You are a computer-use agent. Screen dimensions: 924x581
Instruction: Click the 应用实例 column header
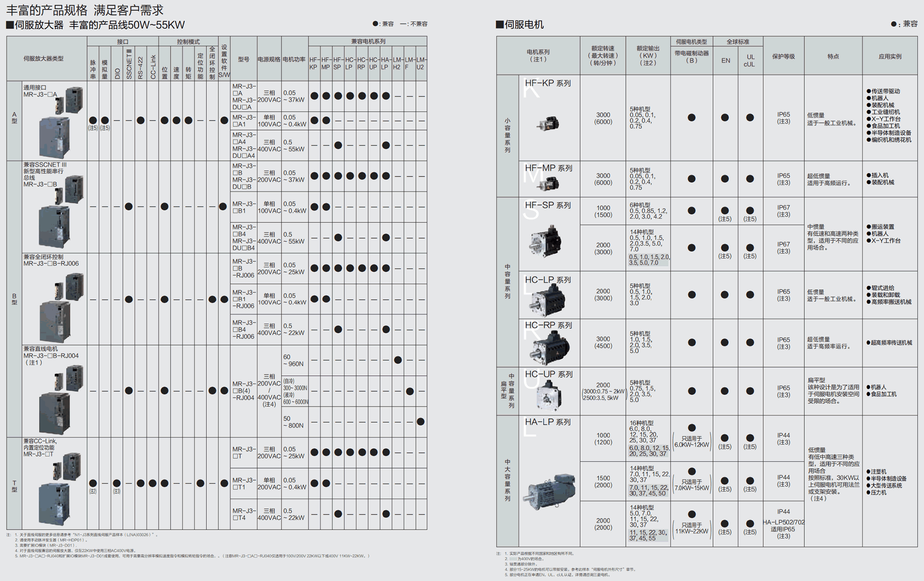click(x=889, y=57)
